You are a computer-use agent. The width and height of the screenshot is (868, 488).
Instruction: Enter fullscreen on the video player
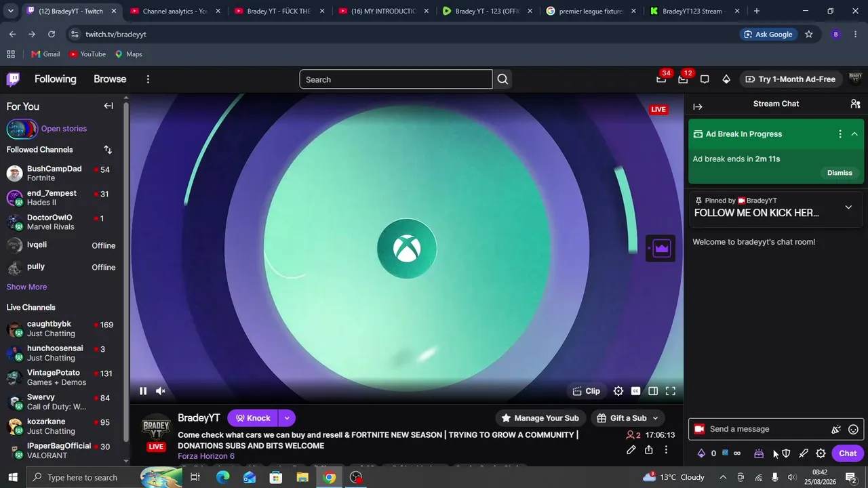click(x=671, y=391)
